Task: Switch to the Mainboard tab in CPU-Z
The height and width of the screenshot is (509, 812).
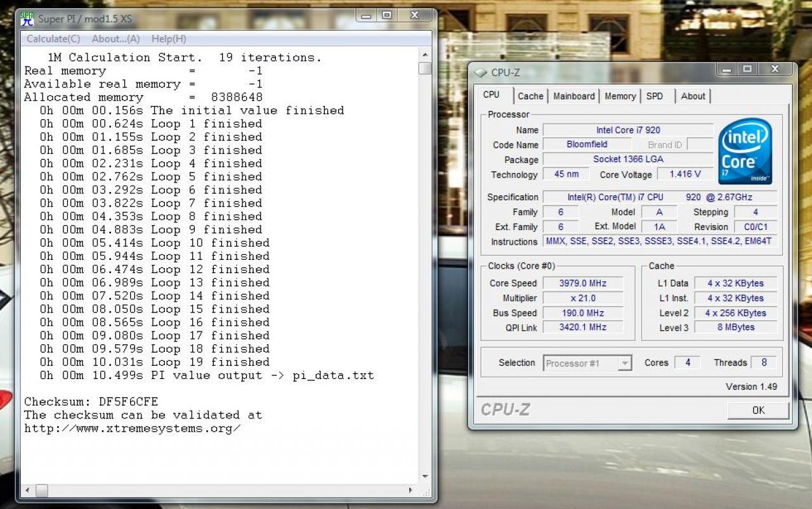Action: 574,96
